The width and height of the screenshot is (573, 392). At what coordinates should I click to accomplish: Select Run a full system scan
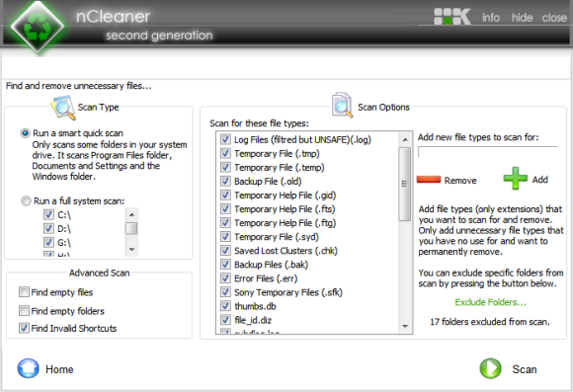(x=26, y=200)
